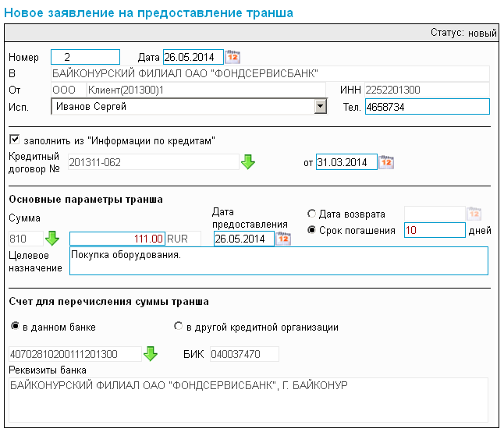Screen dimensions: 504x432
Task: Click the 'ООО' organization type field
Action: [69, 90]
